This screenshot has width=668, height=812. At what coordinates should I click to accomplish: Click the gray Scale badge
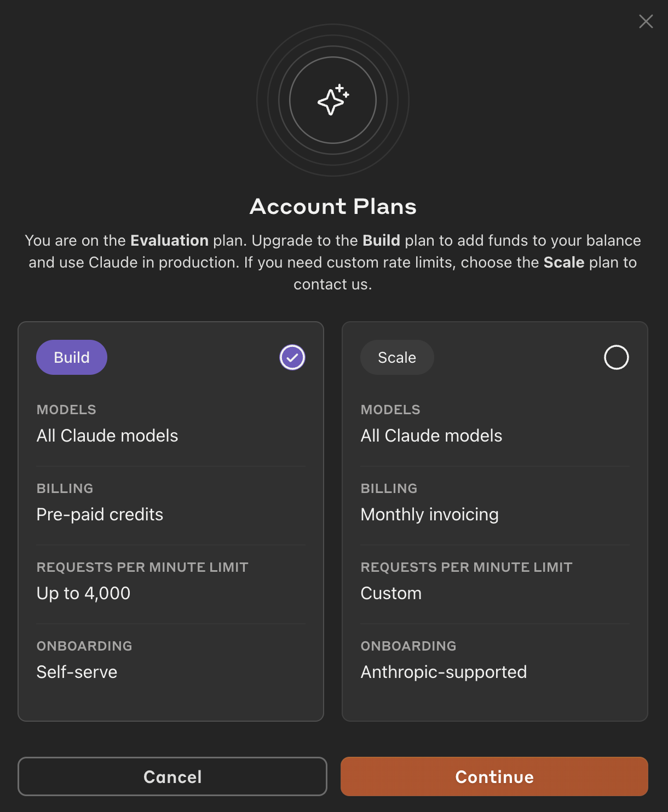click(x=397, y=357)
